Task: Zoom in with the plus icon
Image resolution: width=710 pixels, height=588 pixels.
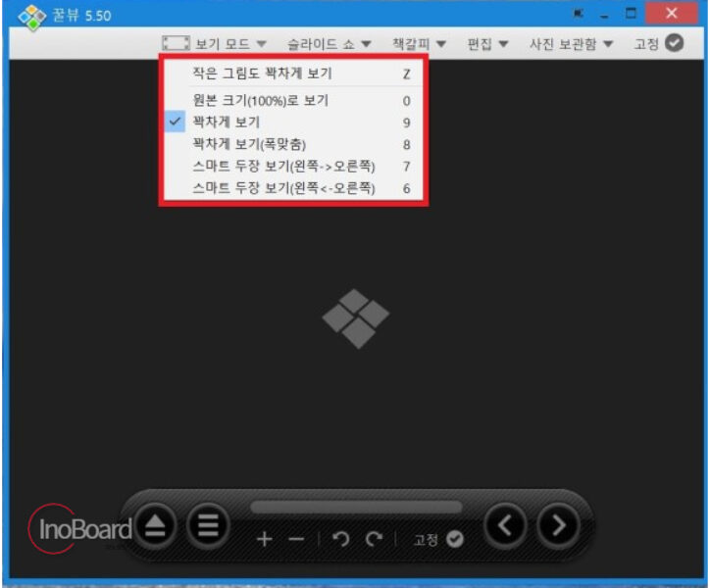Action: click(x=265, y=539)
